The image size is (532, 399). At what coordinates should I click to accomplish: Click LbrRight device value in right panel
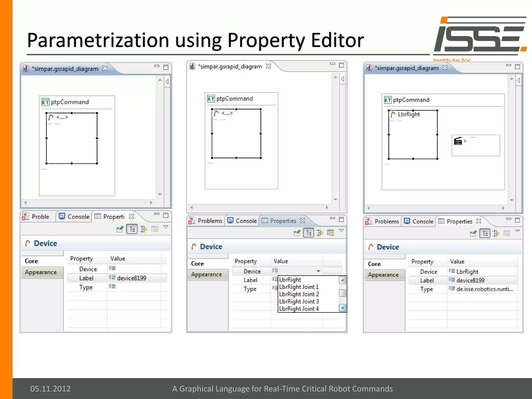(467, 272)
